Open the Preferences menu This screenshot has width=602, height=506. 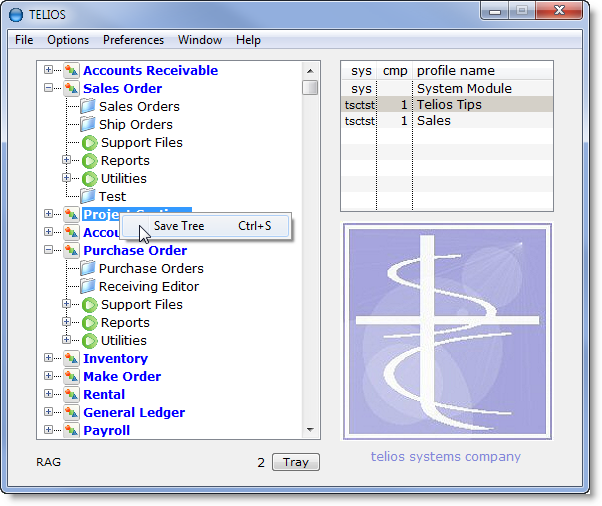[133, 40]
